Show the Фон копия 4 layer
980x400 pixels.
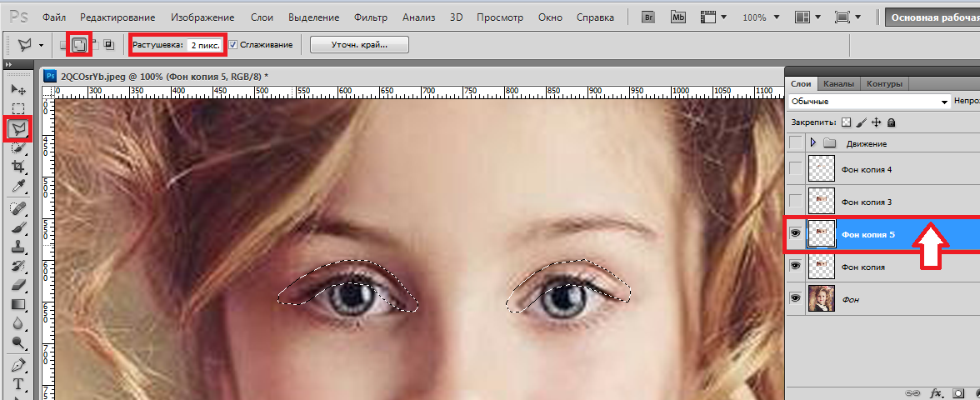coord(796,168)
